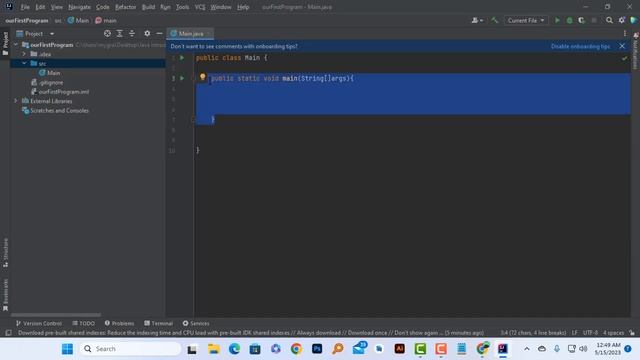Hide the Project tool window minus icon
Viewport: 640px width, 360px height.
click(159, 33)
